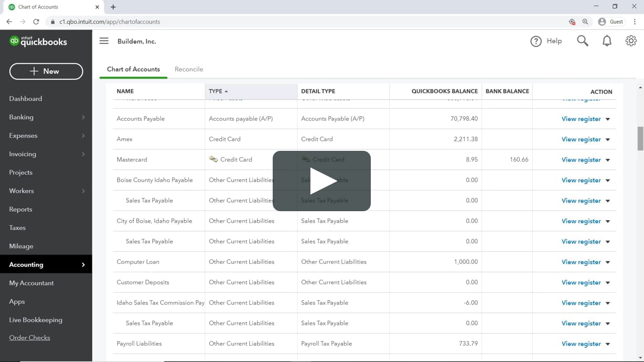Click the browser zoom magnifier icon
The width and height of the screenshot is (644, 362).
click(585, 22)
